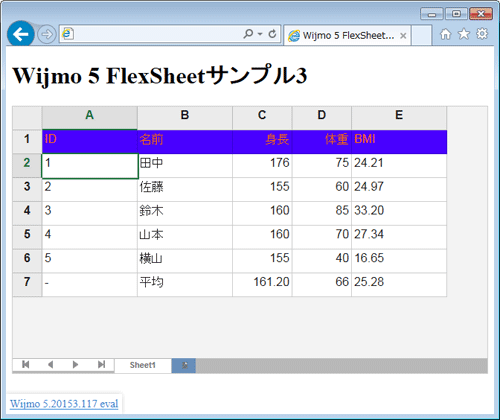Go to first sheet navigation icon
The width and height of the screenshot is (500, 420).
tap(26, 365)
